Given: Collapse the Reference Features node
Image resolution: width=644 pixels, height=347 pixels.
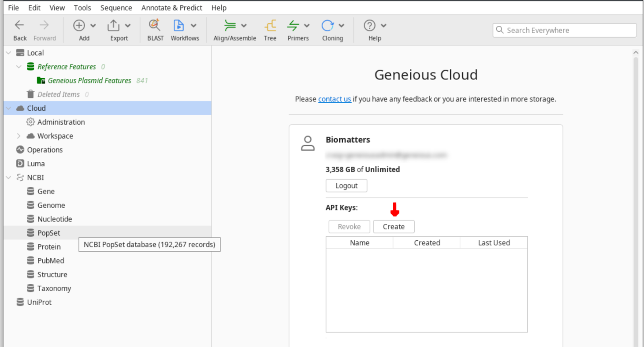Looking at the screenshot, I should (x=19, y=66).
